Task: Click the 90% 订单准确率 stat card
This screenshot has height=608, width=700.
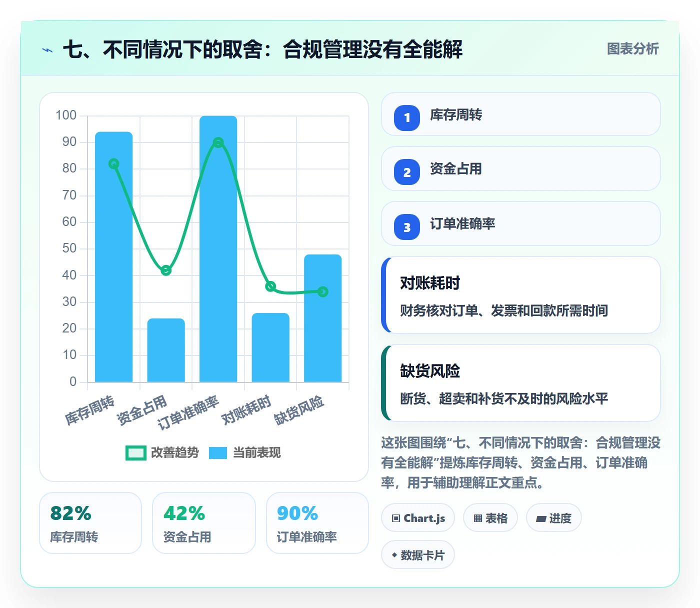Action: (317, 523)
